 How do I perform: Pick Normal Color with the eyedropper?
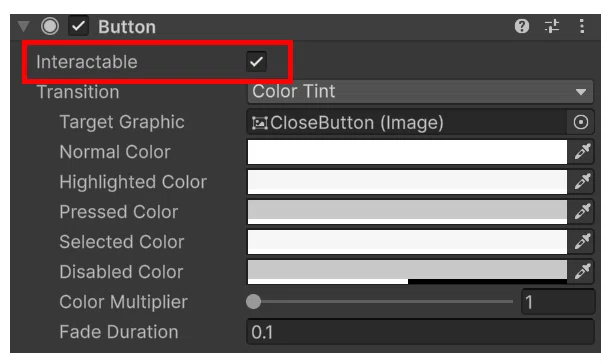click(x=582, y=151)
